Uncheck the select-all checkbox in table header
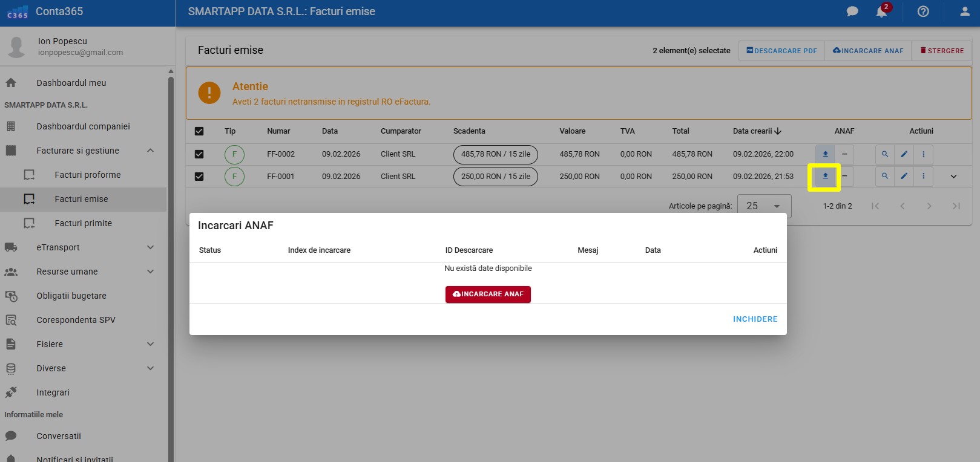 (199, 131)
